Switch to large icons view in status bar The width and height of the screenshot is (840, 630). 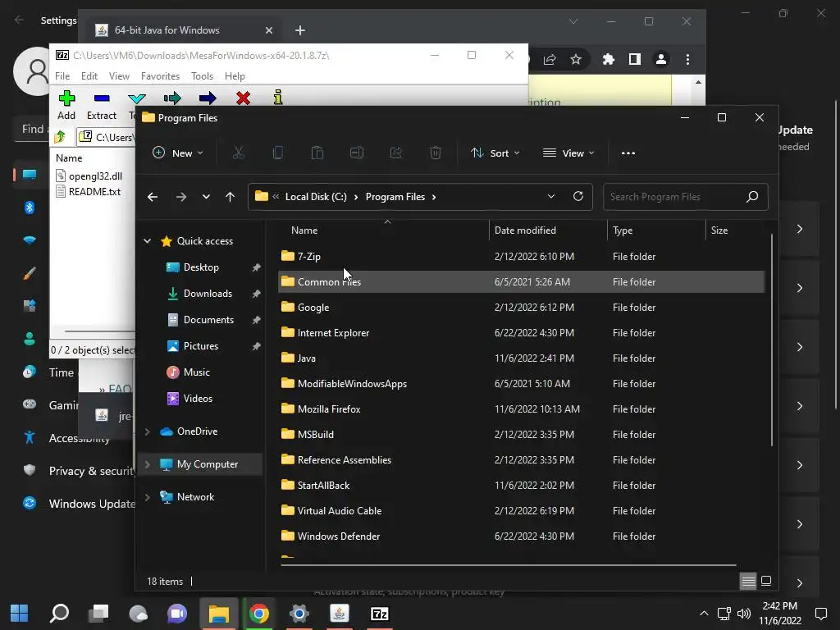tap(766, 581)
